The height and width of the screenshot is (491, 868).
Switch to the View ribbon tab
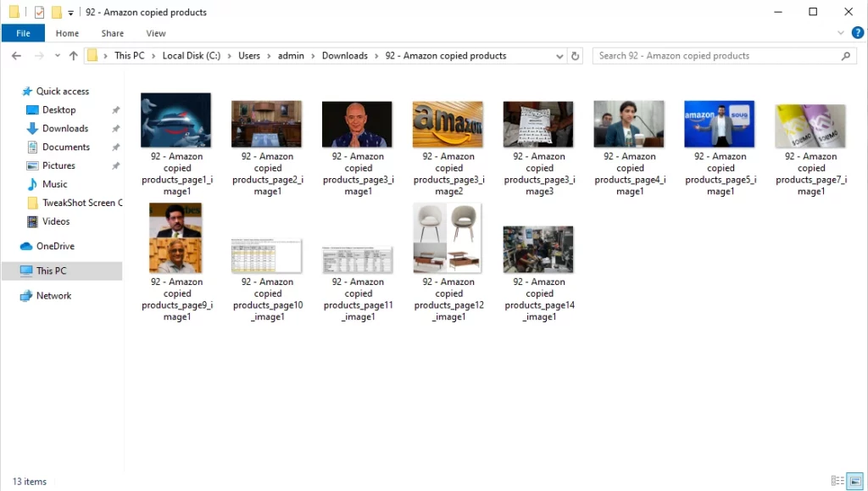pyautogui.click(x=156, y=33)
